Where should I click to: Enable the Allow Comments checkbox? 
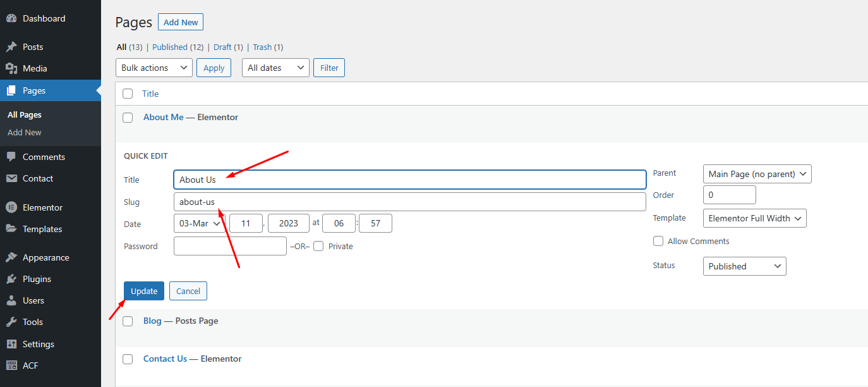click(658, 241)
